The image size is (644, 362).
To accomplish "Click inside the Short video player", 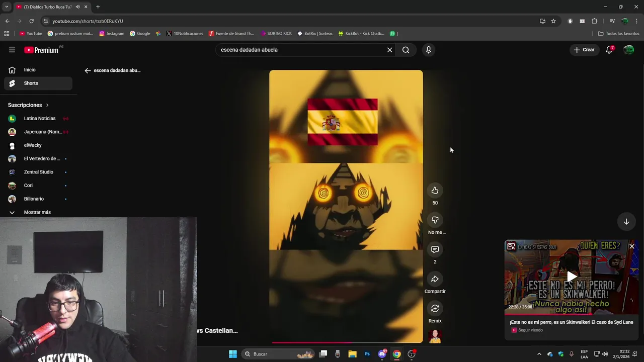I will [x=346, y=206].
